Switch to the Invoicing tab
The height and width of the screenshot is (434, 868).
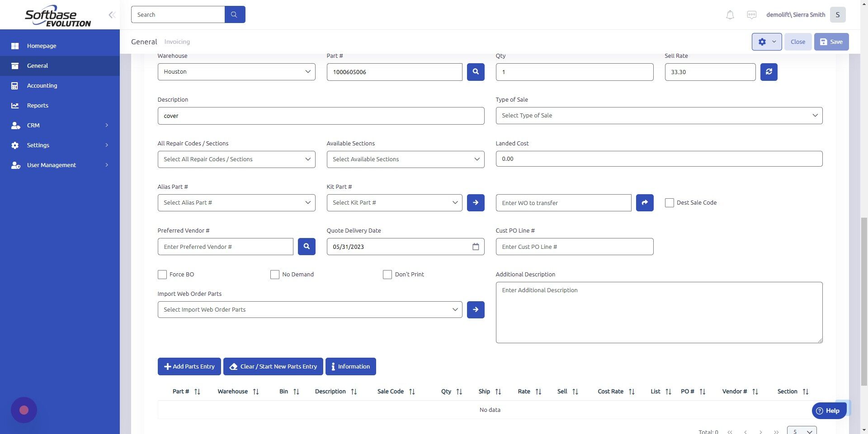(177, 42)
